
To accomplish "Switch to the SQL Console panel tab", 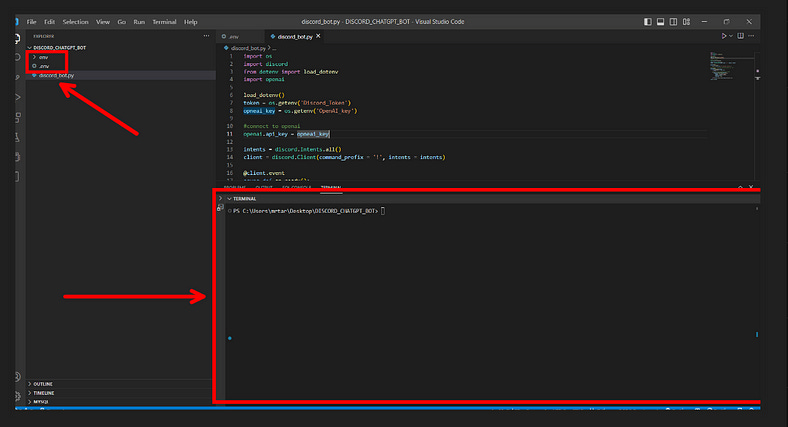I will click(x=297, y=187).
